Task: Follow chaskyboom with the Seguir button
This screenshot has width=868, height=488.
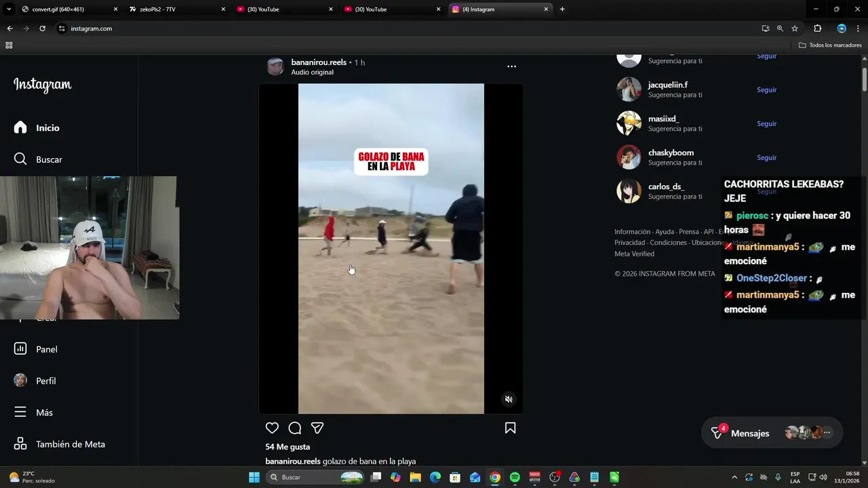Action: tap(767, 157)
